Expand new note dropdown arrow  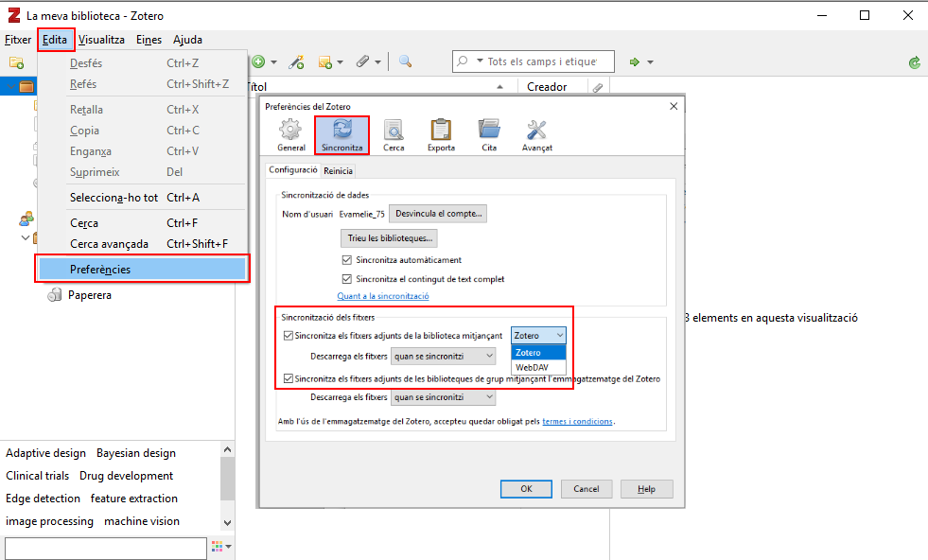(x=340, y=62)
